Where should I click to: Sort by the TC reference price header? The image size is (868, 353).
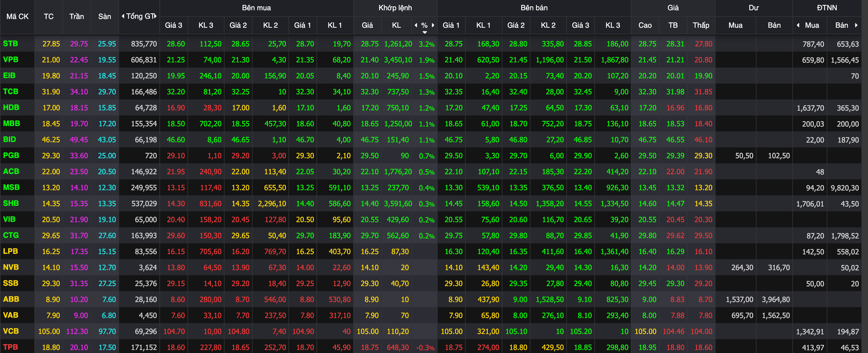point(49,17)
